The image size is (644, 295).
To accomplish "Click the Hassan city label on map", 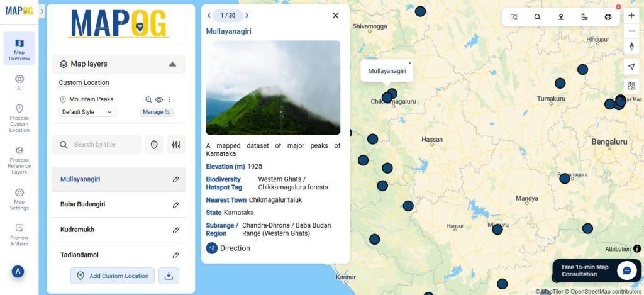I will (x=431, y=140).
